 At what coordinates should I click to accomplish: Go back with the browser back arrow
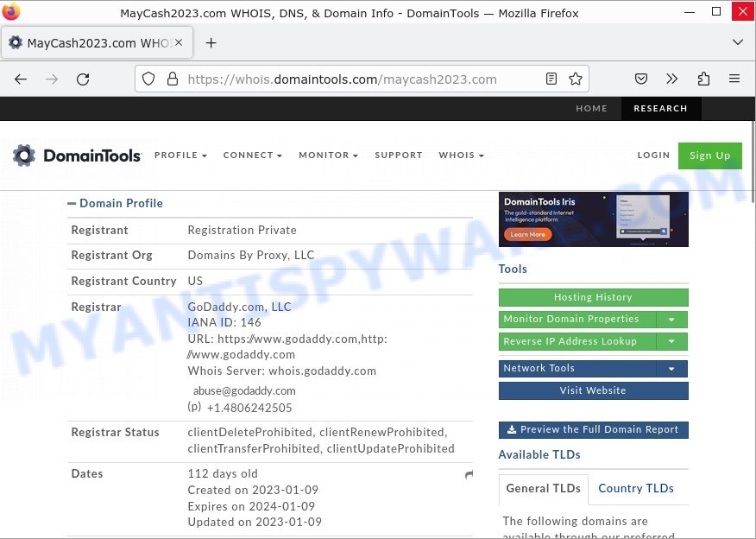(21, 79)
